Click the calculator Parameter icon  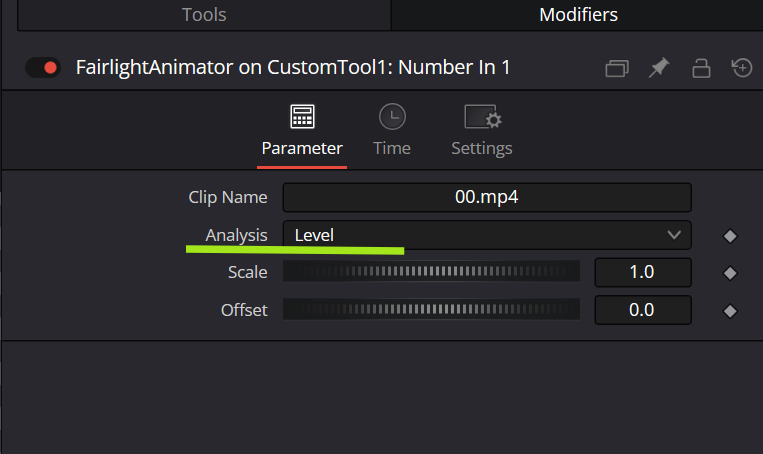pos(302,117)
